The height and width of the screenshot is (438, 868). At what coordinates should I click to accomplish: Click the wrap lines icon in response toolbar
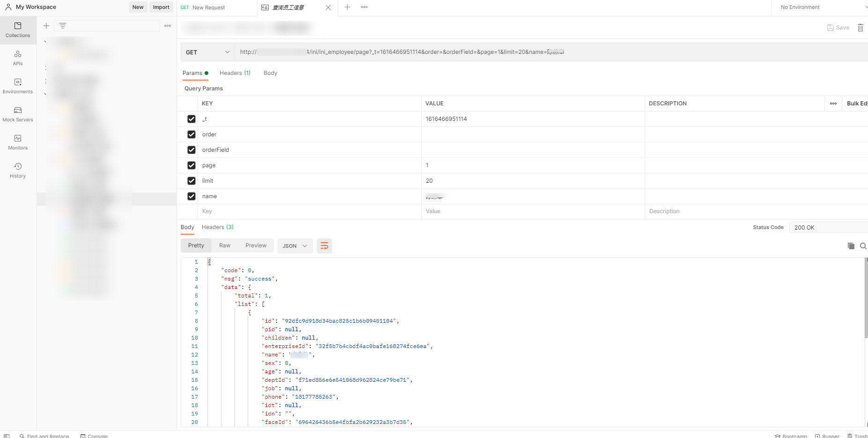324,246
